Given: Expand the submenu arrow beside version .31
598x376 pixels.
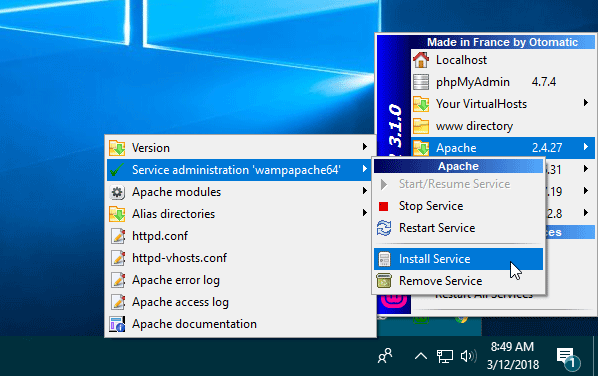Looking at the screenshot, I should tap(585, 169).
